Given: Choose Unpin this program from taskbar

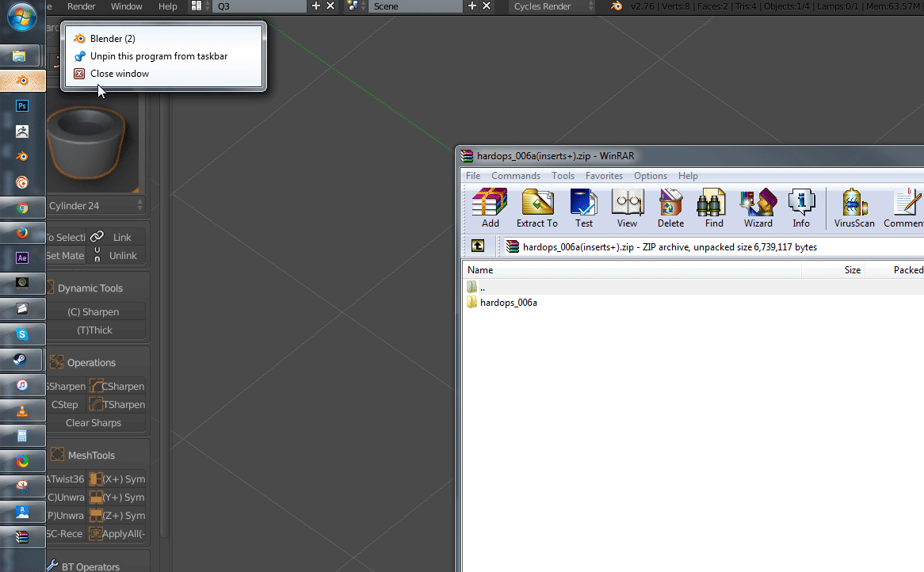Looking at the screenshot, I should pos(158,56).
